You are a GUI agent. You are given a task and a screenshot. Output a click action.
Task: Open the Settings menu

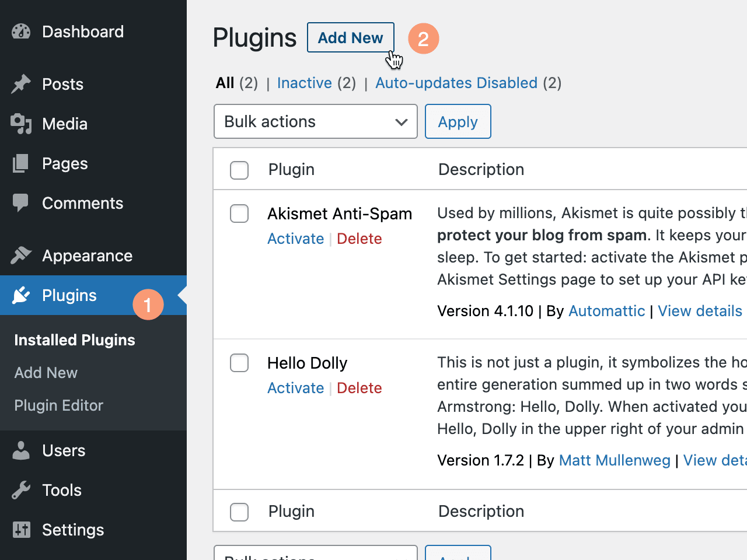[73, 530]
